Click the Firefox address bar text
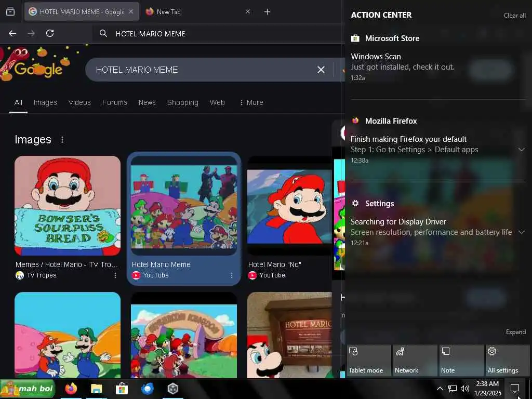Viewport: 532px width, 399px height. (151, 34)
